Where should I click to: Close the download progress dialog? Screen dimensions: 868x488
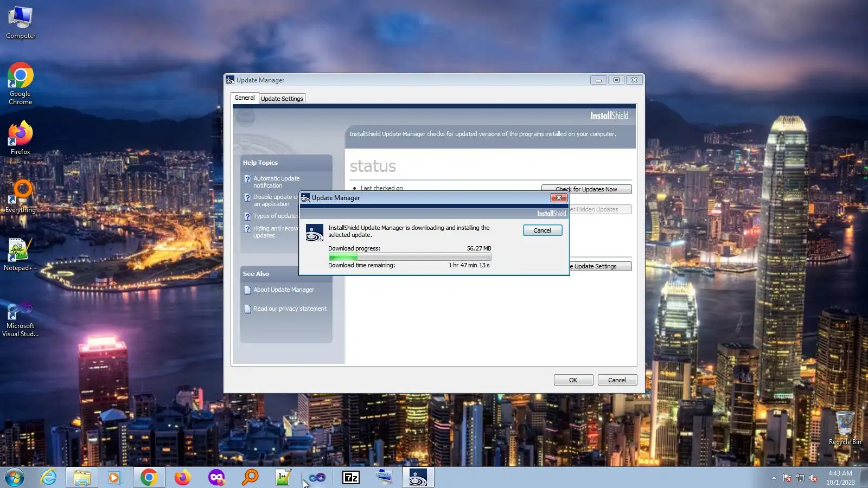(x=559, y=198)
